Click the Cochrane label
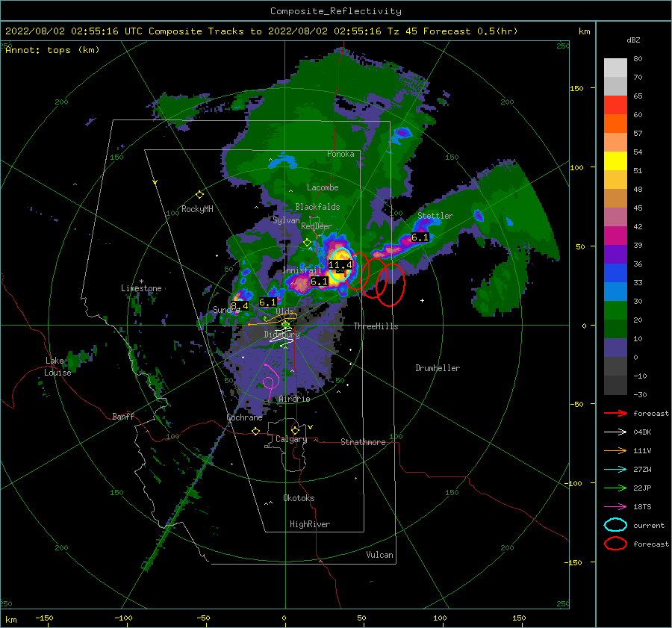Image resolution: width=672 pixels, height=628 pixels. (x=244, y=417)
